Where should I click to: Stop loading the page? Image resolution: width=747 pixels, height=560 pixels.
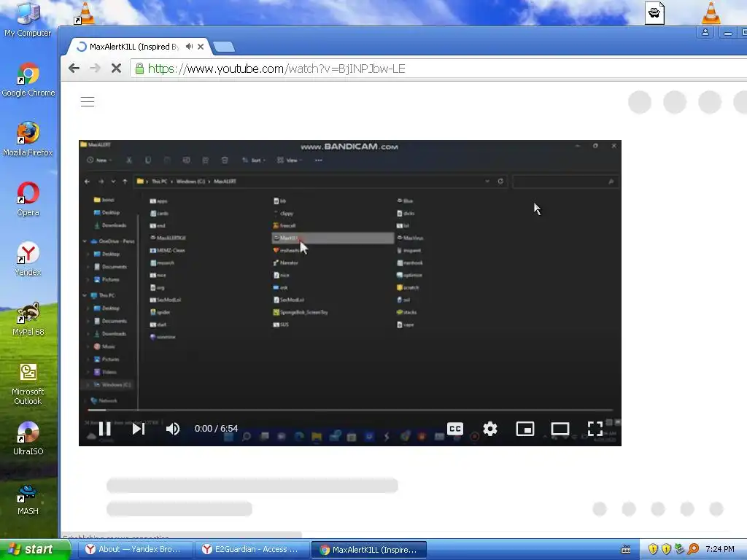point(116,68)
